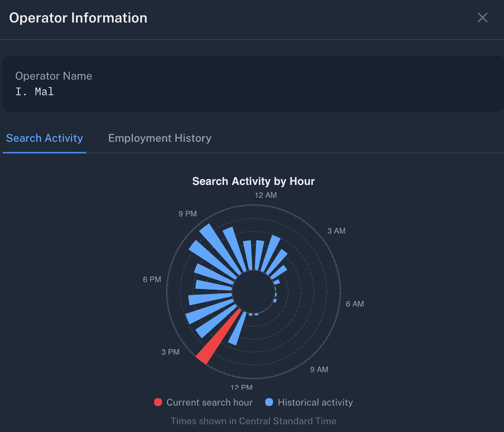Screen dimensions: 504x432
Task: Click the 9 AM axis label
Action: (319, 369)
